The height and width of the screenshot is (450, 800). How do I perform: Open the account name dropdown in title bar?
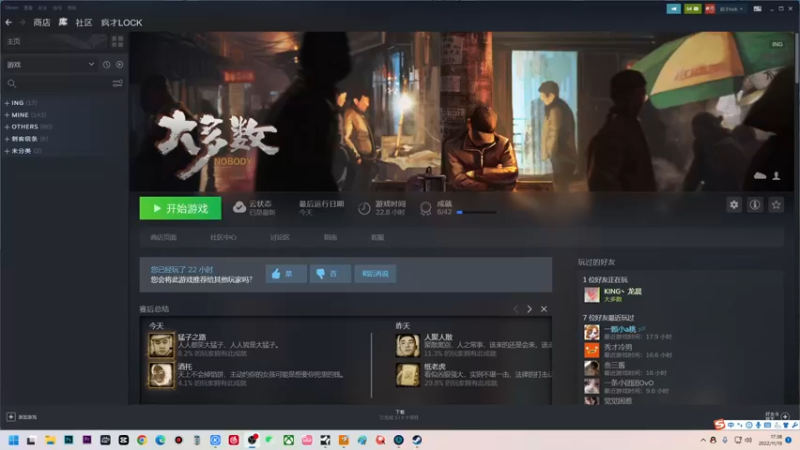(x=731, y=9)
